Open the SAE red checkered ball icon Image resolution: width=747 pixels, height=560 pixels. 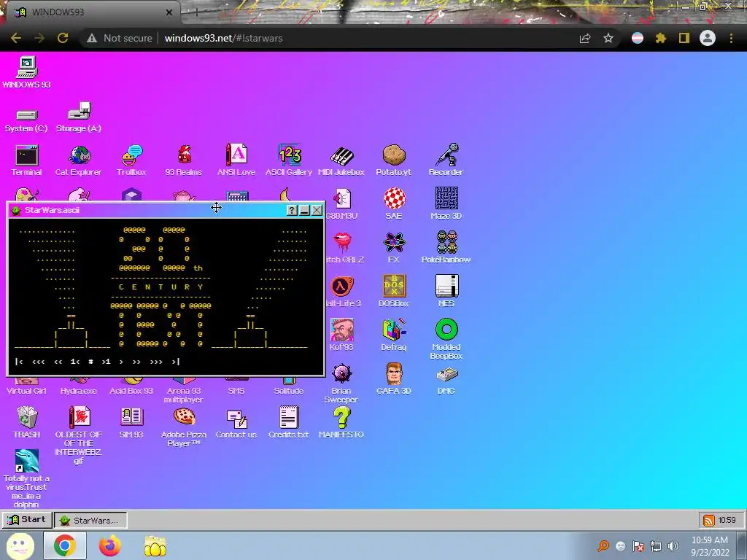tap(394, 198)
